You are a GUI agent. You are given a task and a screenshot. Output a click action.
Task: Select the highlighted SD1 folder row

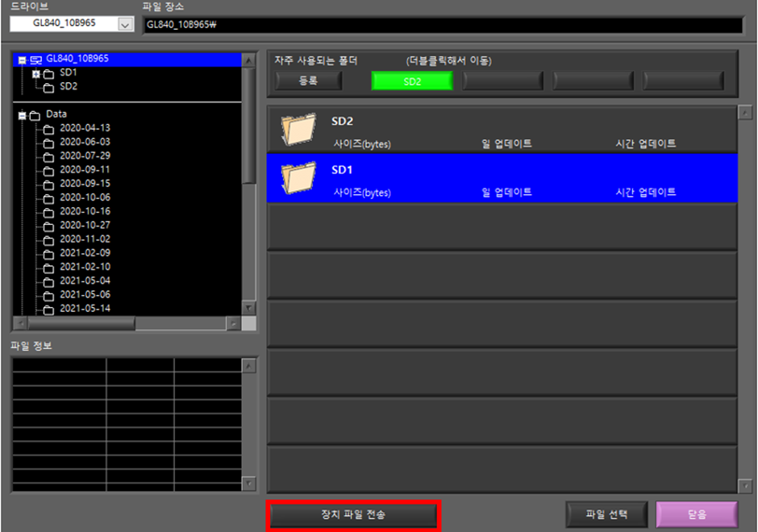(x=502, y=178)
